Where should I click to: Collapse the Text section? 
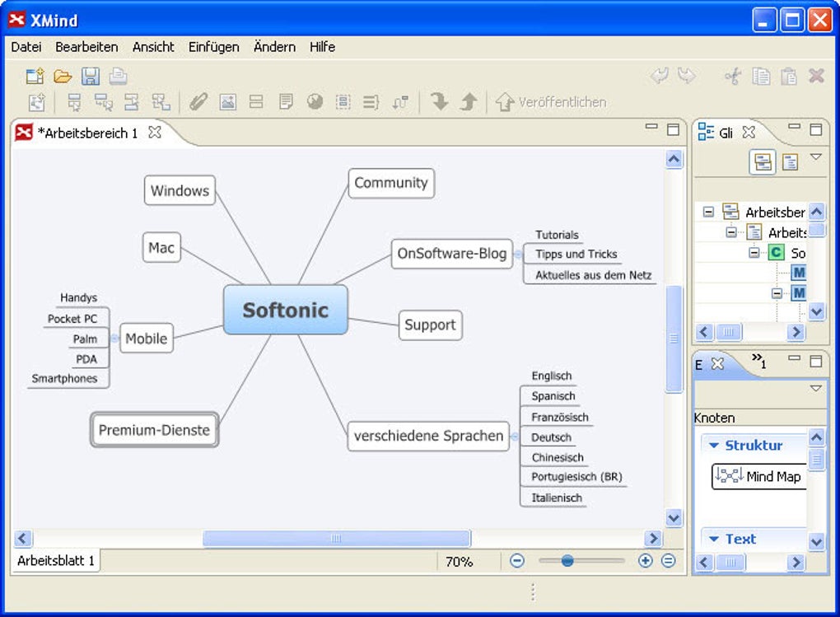click(713, 539)
